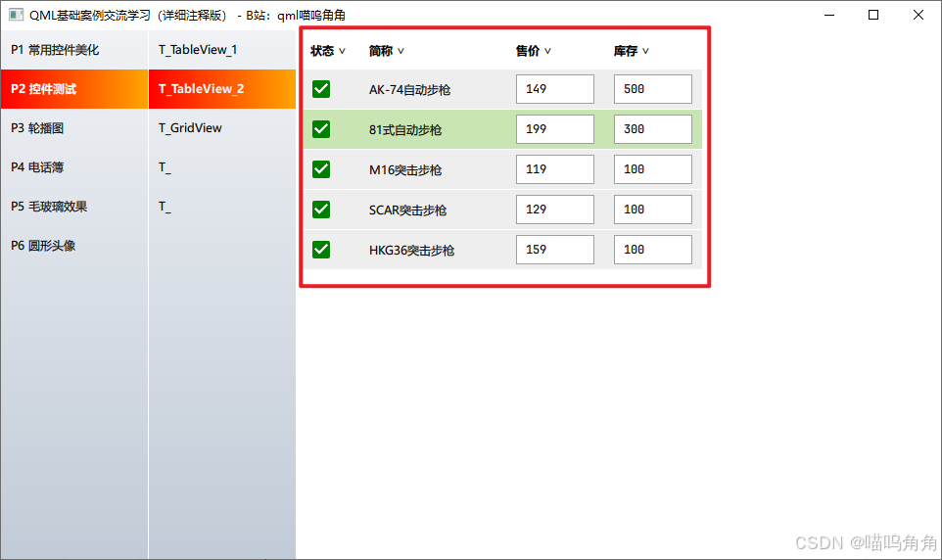The height and width of the screenshot is (560, 942).
Task: Edit the M16突击步枪 stock field
Action: (653, 169)
